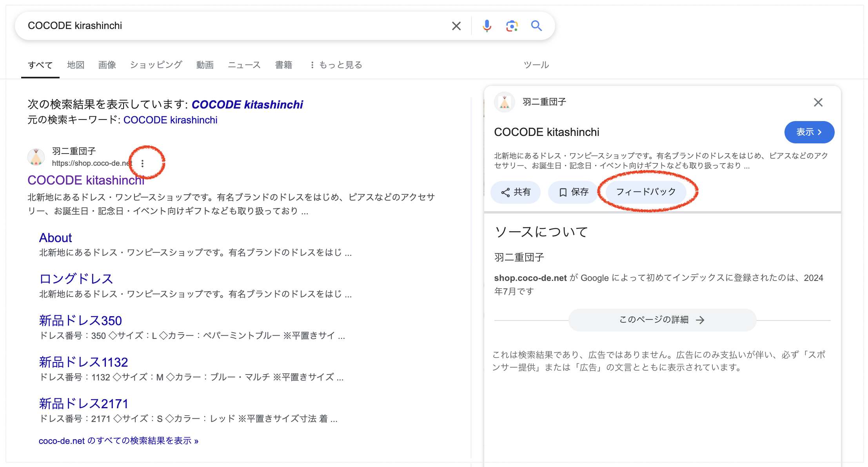Open the three-dot menu beside shop.coco-de.net URL

(142, 163)
